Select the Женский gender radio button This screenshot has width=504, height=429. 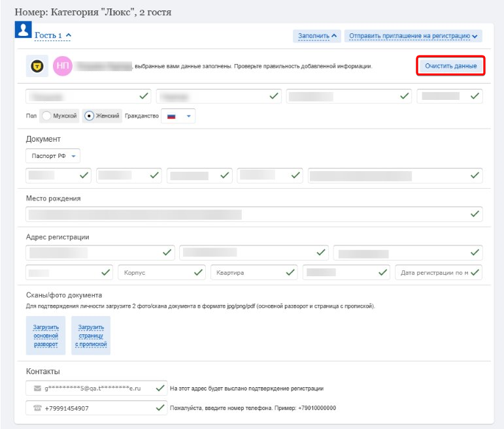pos(90,116)
